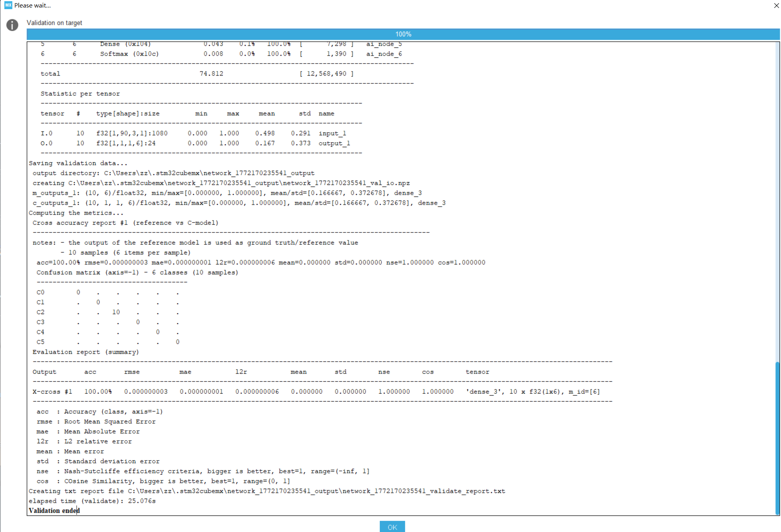This screenshot has height=532, width=781.
Task: Click the output directory path line
Action: pyautogui.click(x=173, y=173)
